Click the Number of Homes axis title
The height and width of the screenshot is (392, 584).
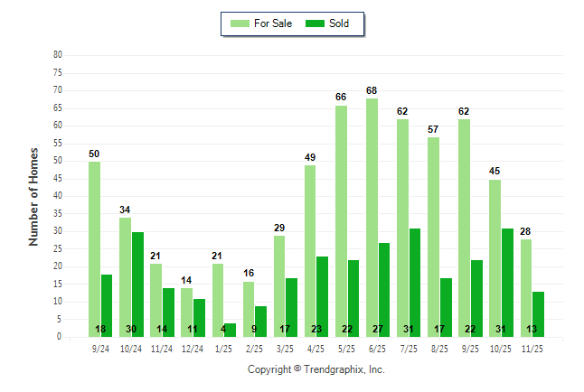[x=33, y=196]
